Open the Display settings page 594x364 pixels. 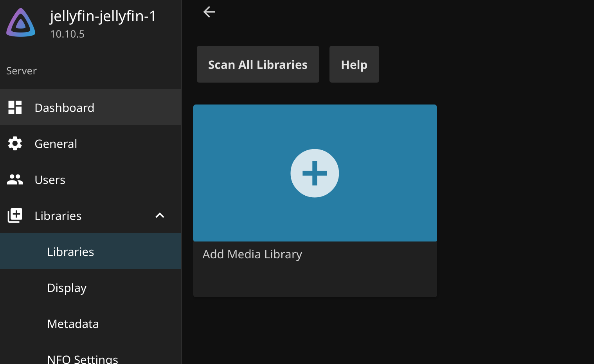(x=67, y=288)
